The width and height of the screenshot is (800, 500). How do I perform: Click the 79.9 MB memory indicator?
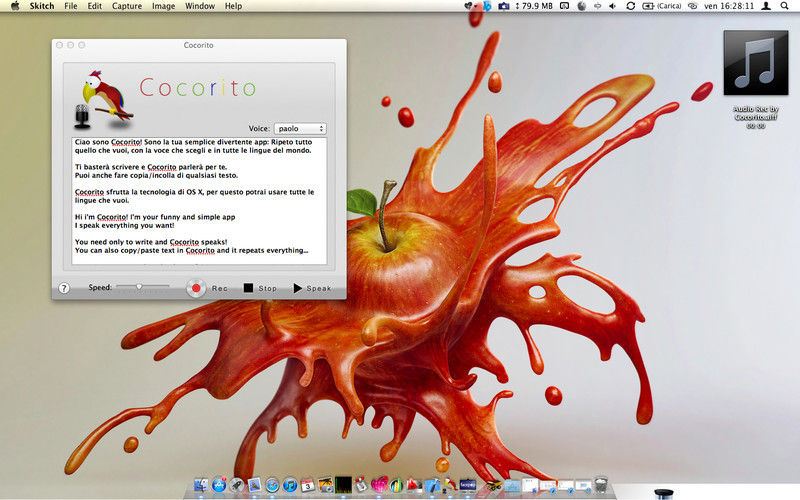tap(534, 6)
